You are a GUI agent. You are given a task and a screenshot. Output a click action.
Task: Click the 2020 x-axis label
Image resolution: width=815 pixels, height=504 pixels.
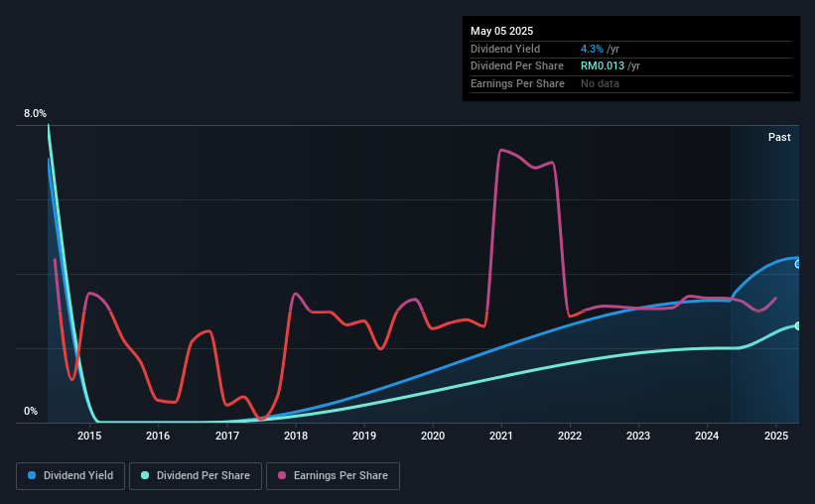coord(433,436)
